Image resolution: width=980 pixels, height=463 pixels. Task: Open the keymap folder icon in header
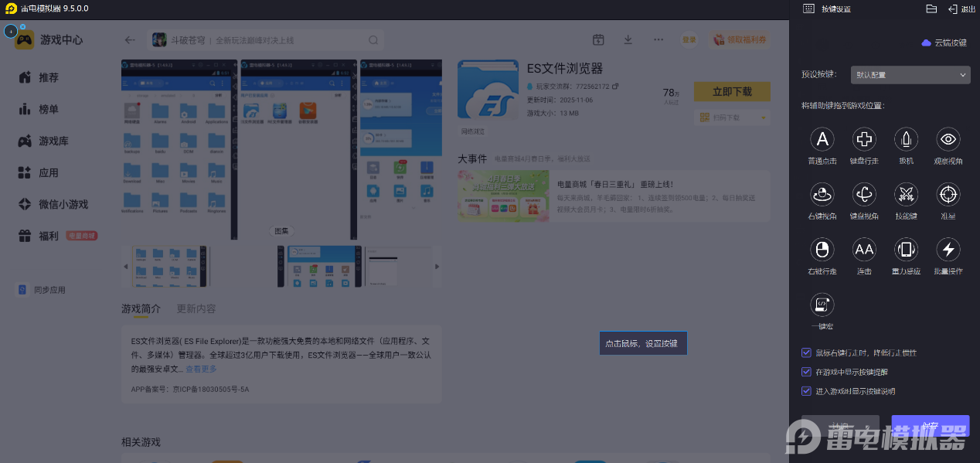click(x=931, y=9)
